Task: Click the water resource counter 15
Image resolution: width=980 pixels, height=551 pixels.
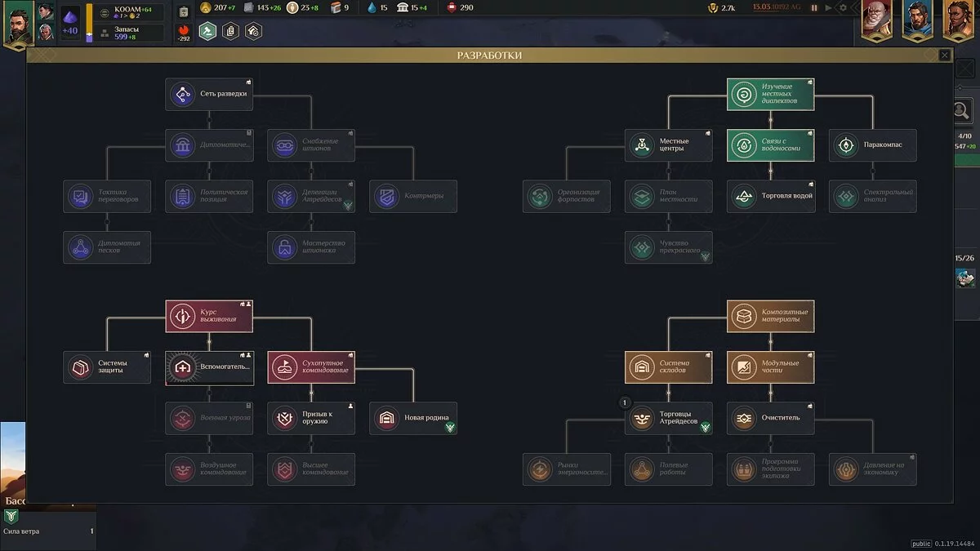Action: coord(377,8)
